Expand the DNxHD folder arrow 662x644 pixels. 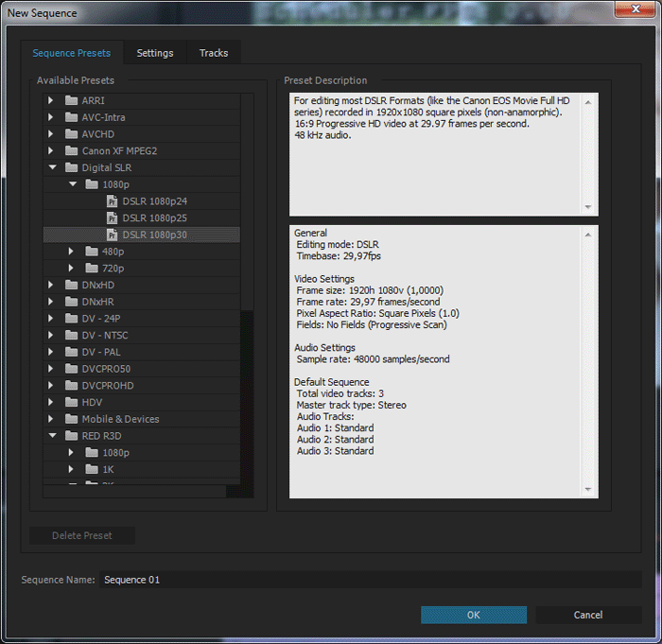pyautogui.click(x=51, y=285)
